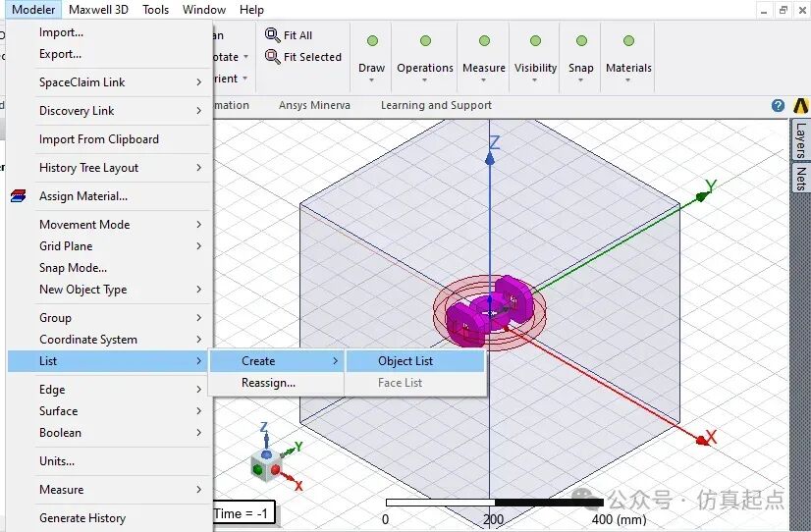This screenshot has width=811, height=532.
Task: Click the blue help question mark icon
Action: pos(778,106)
